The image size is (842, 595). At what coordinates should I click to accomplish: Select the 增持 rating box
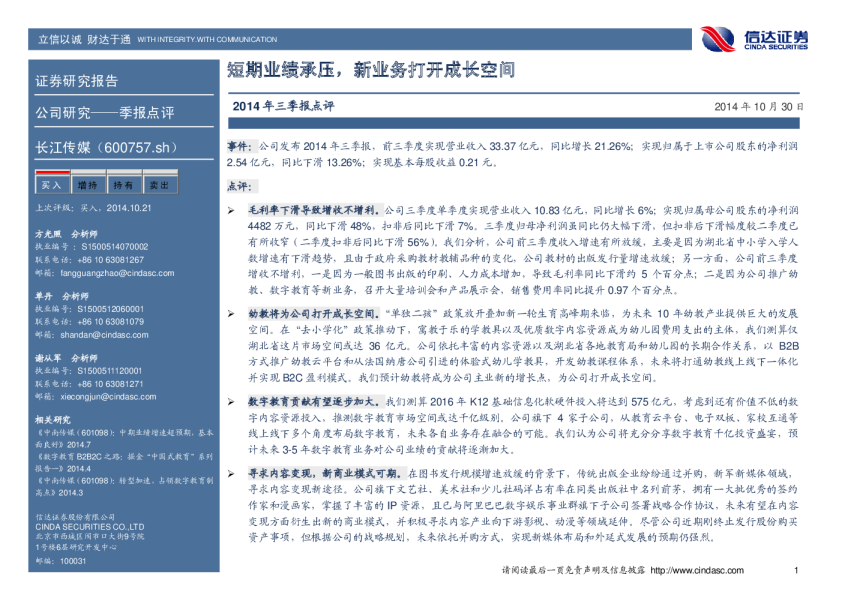pyautogui.click(x=87, y=185)
